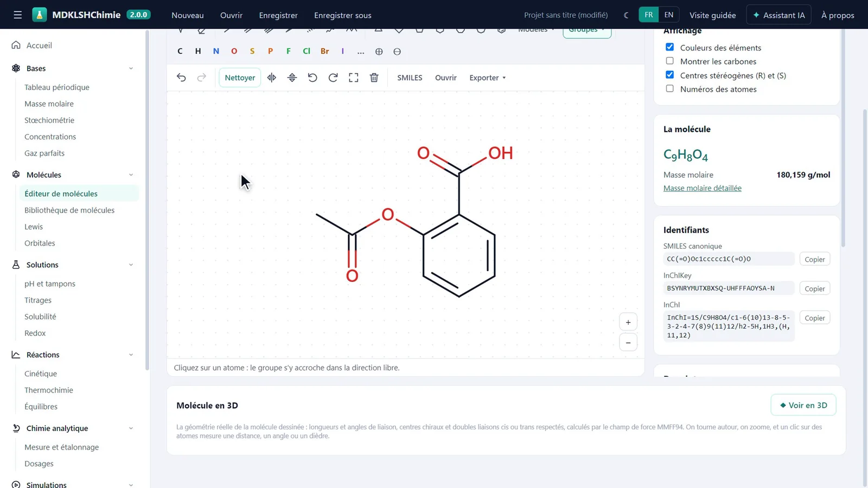The height and width of the screenshot is (488, 868).
Task: Open the hamburger sidebar menu
Action: 18,15
